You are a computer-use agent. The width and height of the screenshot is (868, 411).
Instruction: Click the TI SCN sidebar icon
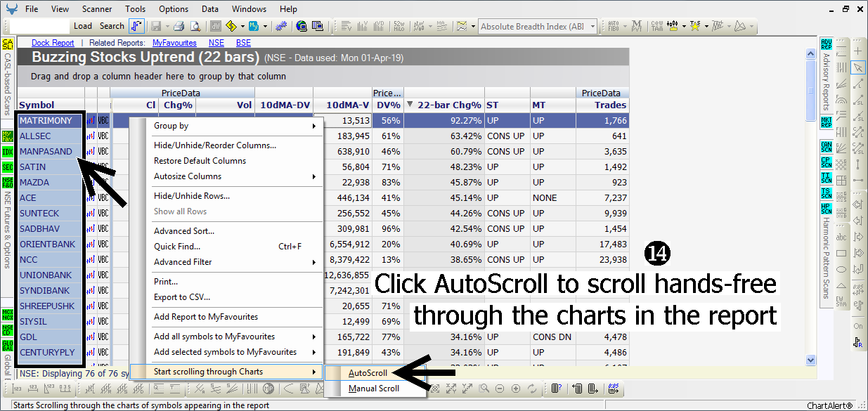(826, 177)
